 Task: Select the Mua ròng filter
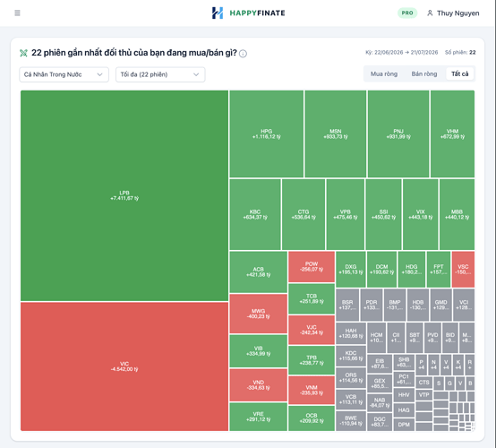click(384, 73)
